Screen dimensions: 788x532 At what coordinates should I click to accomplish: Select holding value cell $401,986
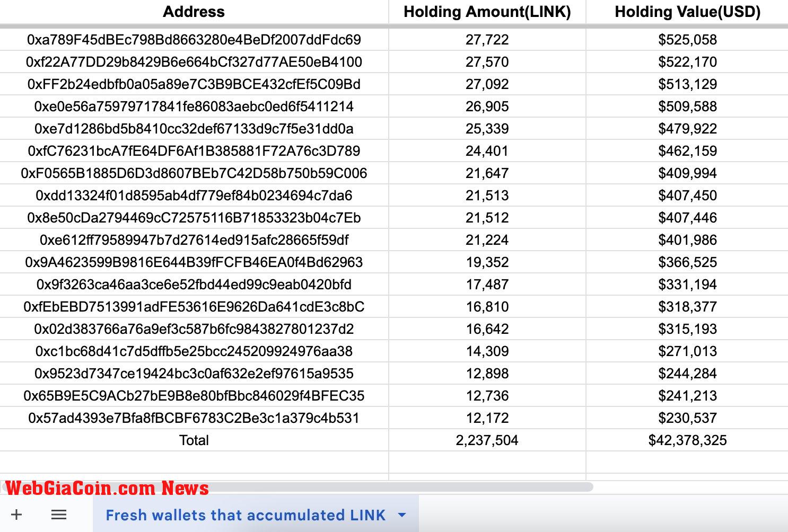pos(687,240)
